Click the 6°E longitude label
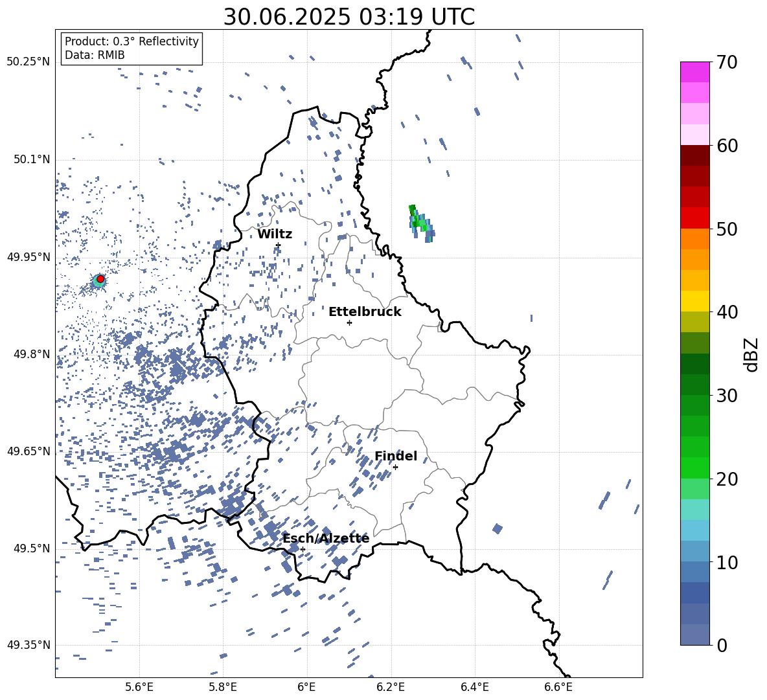The height and width of the screenshot is (700, 767). click(306, 687)
